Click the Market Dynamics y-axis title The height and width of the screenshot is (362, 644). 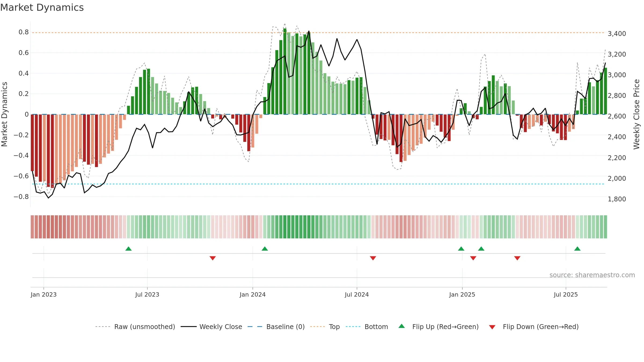[x=4, y=114]
